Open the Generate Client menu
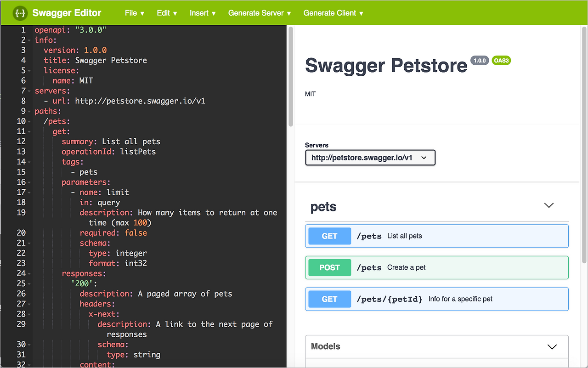588x368 pixels. coord(333,13)
